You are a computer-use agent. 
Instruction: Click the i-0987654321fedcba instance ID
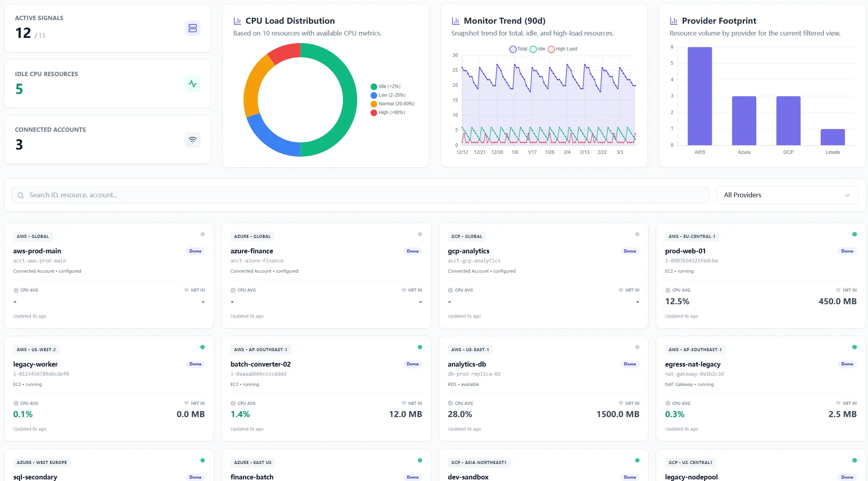tap(691, 261)
